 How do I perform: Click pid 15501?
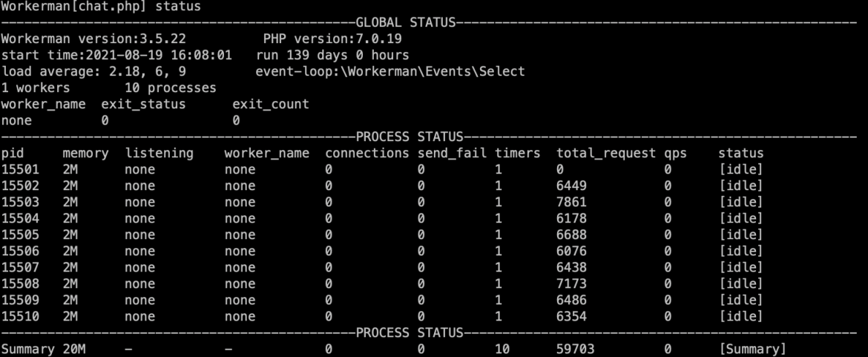click(x=21, y=169)
